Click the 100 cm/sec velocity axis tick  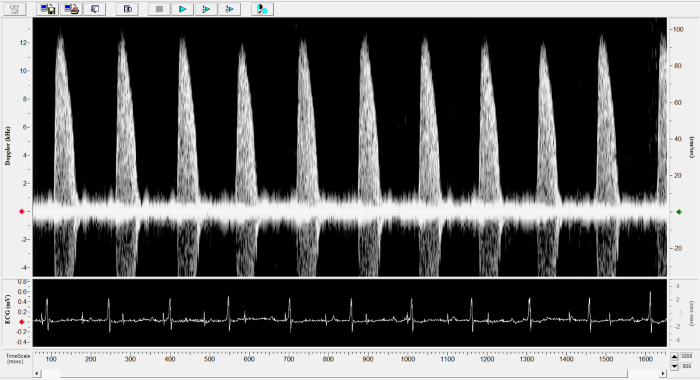[x=678, y=29]
